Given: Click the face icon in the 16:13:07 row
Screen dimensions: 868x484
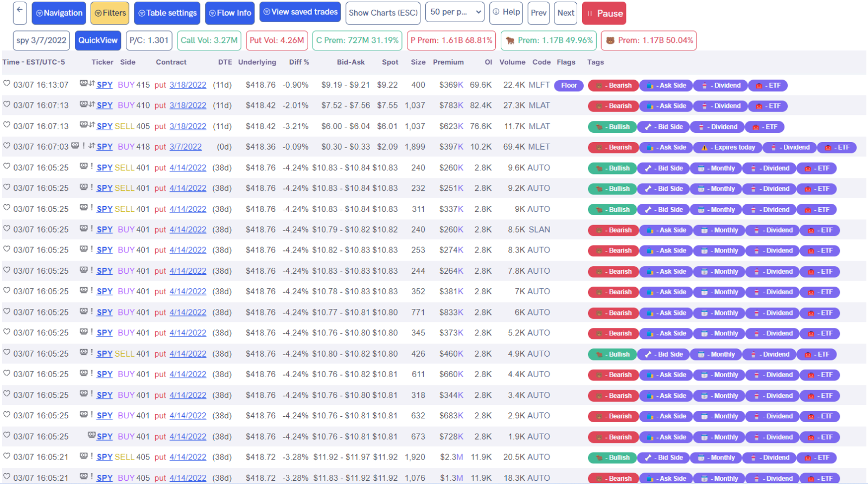Looking at the screenshot, I should point(84,83).
